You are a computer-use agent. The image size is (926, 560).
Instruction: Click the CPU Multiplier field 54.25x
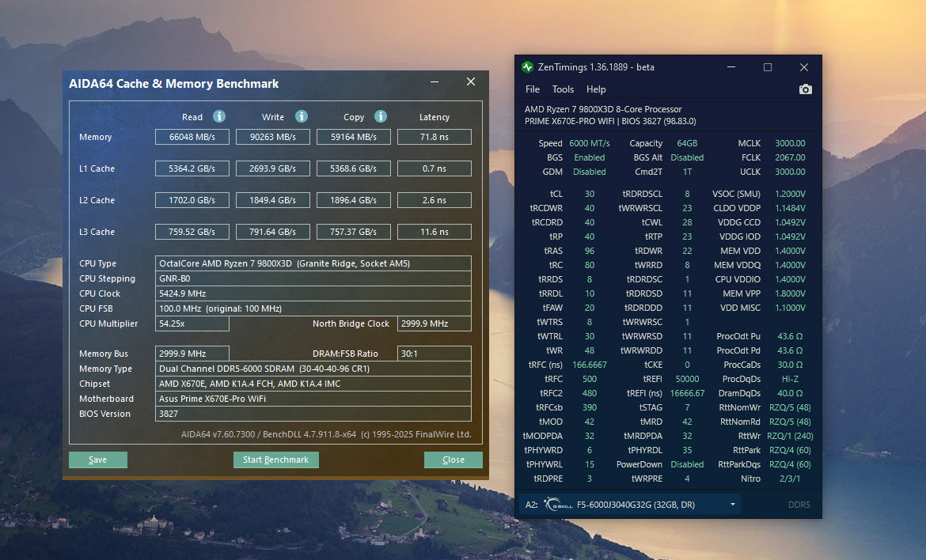(192, 324)
